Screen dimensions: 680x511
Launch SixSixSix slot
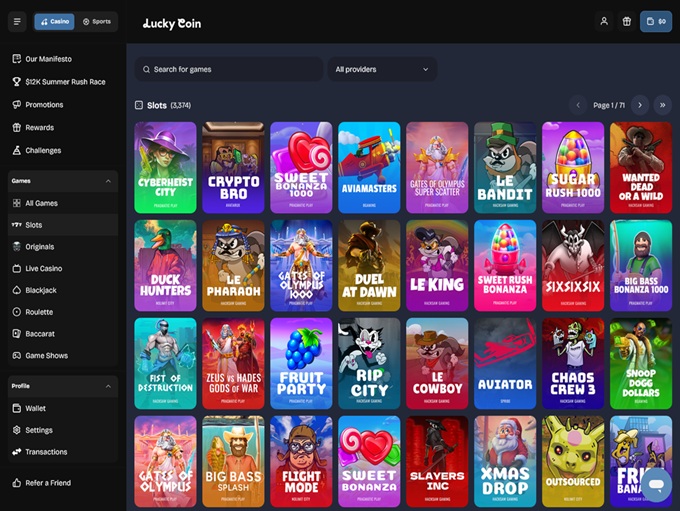click(573, 265)
